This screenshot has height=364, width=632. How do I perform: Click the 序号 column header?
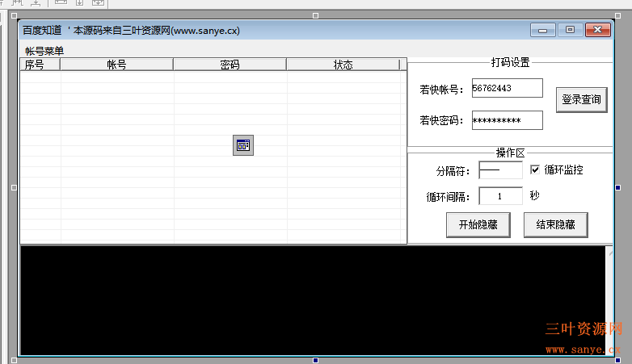tap(36, 65)
